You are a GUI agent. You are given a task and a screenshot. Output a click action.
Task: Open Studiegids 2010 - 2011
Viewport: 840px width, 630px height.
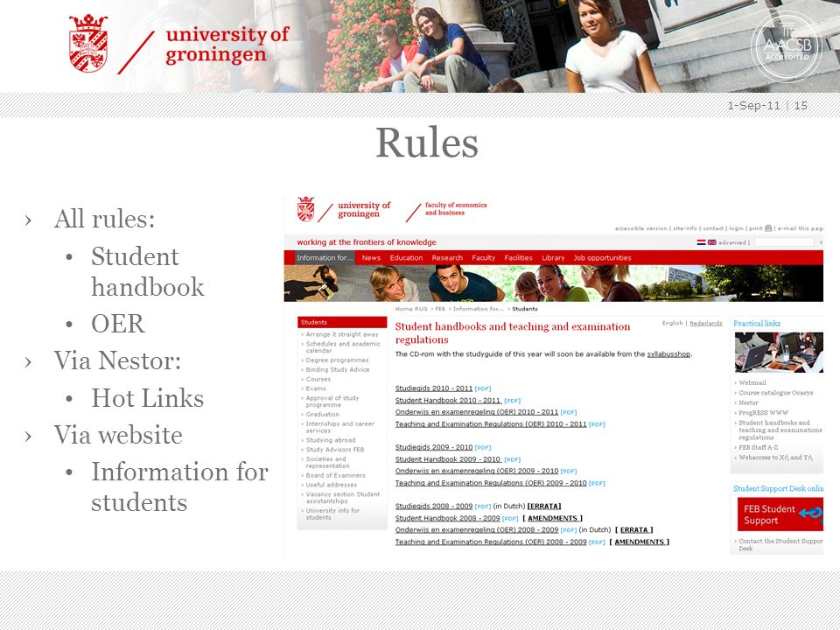(x=434, y=388)
